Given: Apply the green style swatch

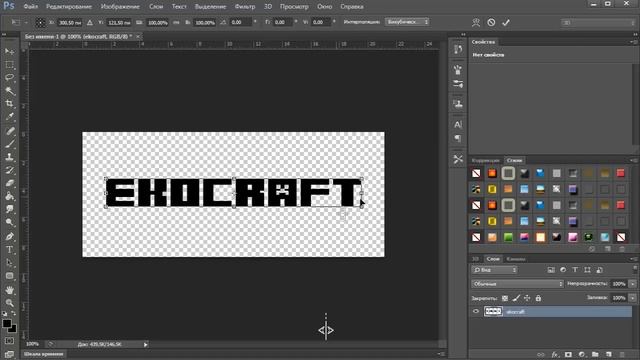Looking at the screenshot, I should point(508,237).
